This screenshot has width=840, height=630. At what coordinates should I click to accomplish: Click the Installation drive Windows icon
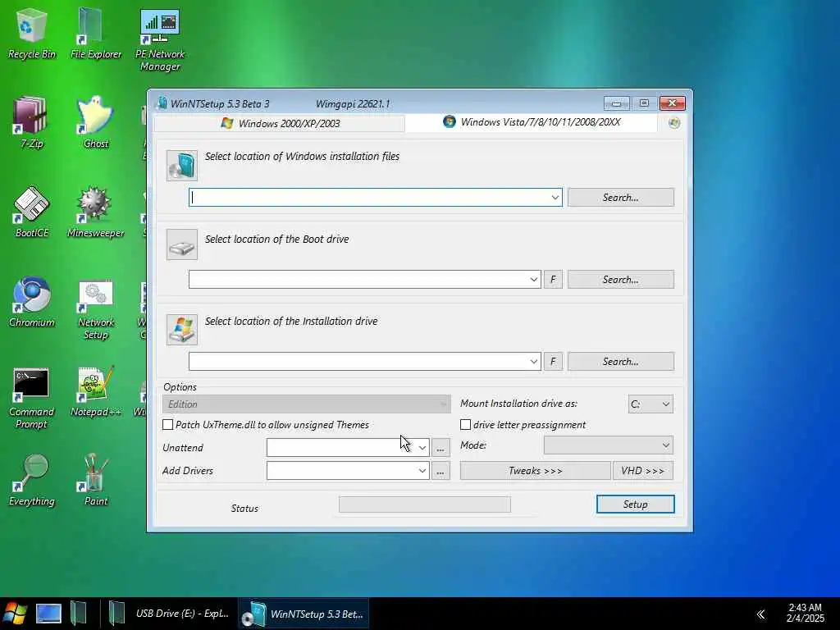181,330
